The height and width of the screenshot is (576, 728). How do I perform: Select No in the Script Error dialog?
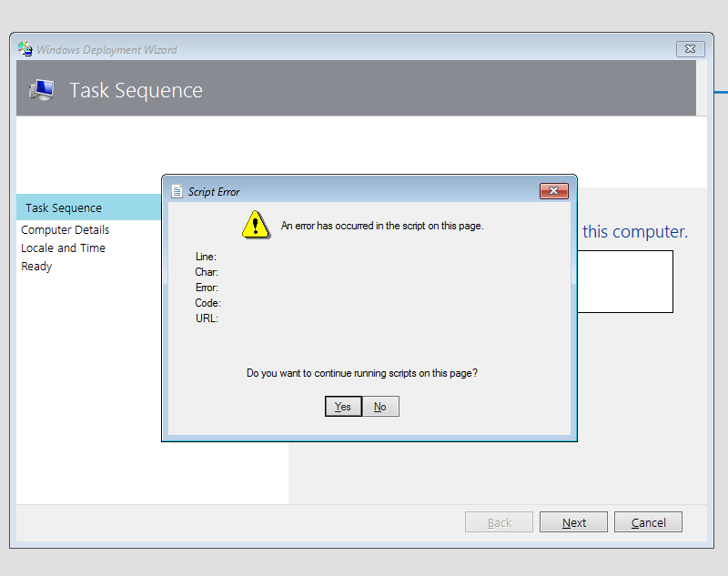pyautogui.click(x=379, y=407)
